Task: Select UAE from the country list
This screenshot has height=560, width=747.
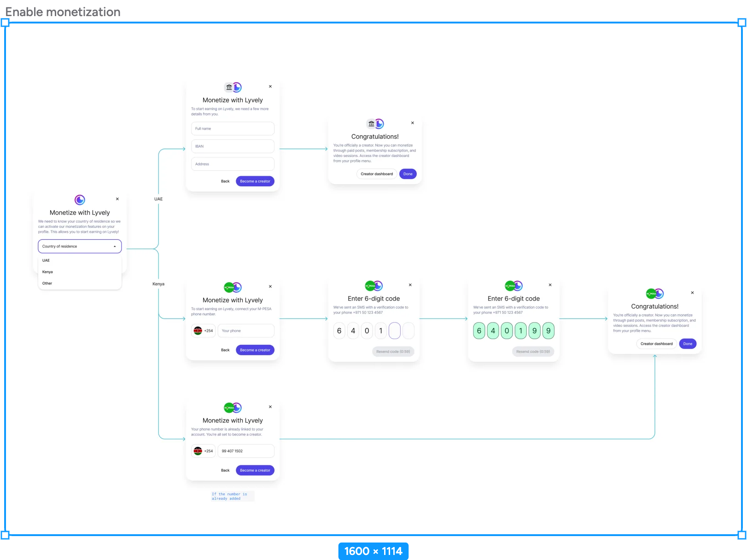Action: click(80, 260)
